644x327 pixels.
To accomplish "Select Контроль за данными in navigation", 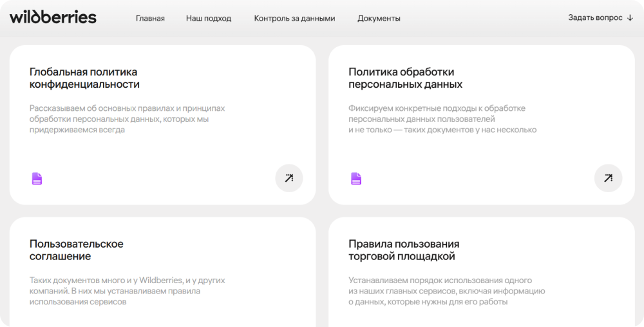I will (294, 18).
